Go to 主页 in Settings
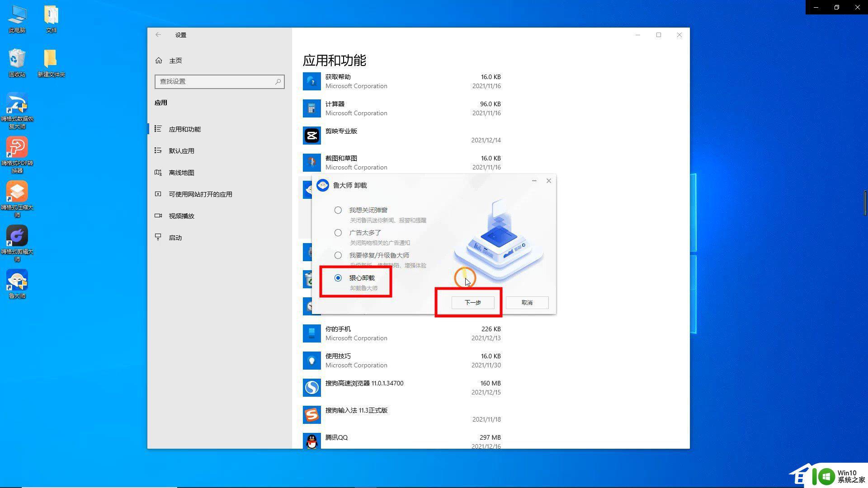Image resolution: width=868 pixels, height=488 pixels. pos(176,61)
